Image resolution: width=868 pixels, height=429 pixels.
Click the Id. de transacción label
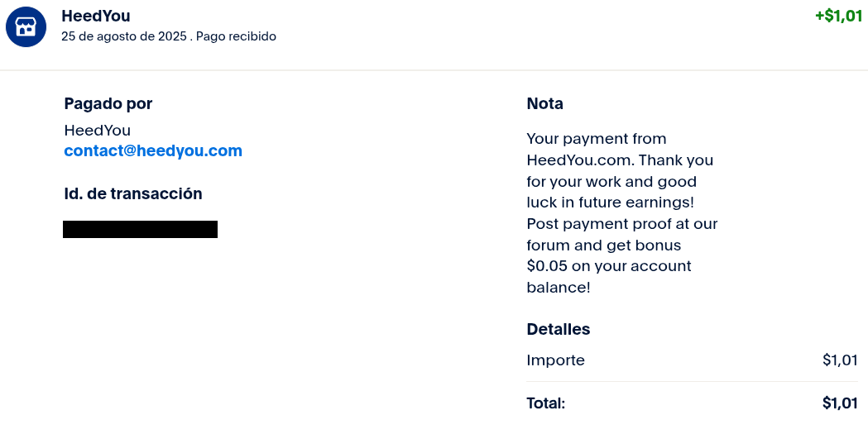133,193
